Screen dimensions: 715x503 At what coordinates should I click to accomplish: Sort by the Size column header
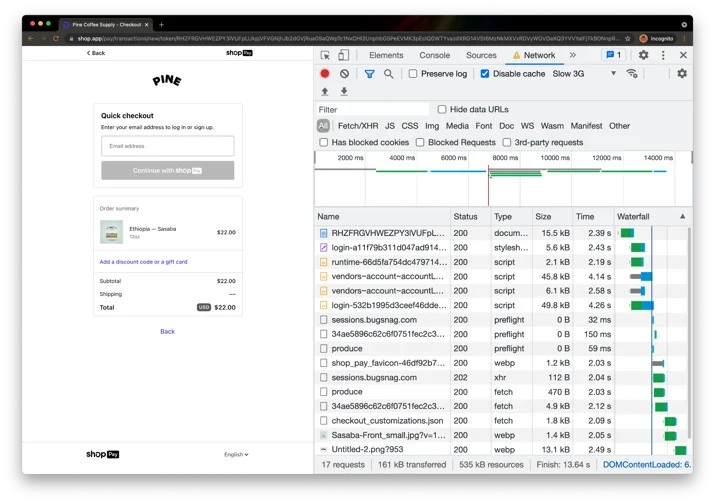click(x=552, y=217)
